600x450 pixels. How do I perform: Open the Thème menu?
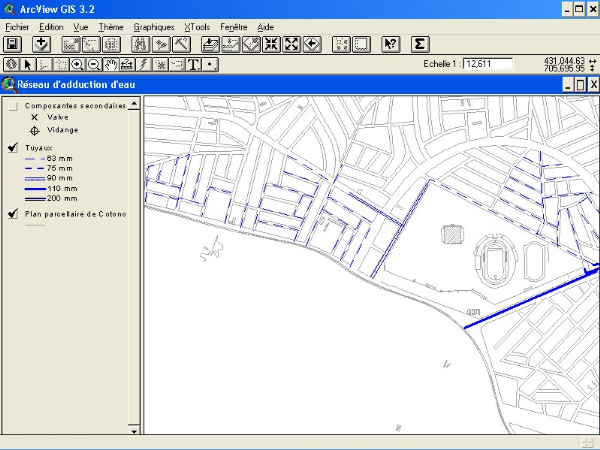pyautogui.click(x=111, y=27)
